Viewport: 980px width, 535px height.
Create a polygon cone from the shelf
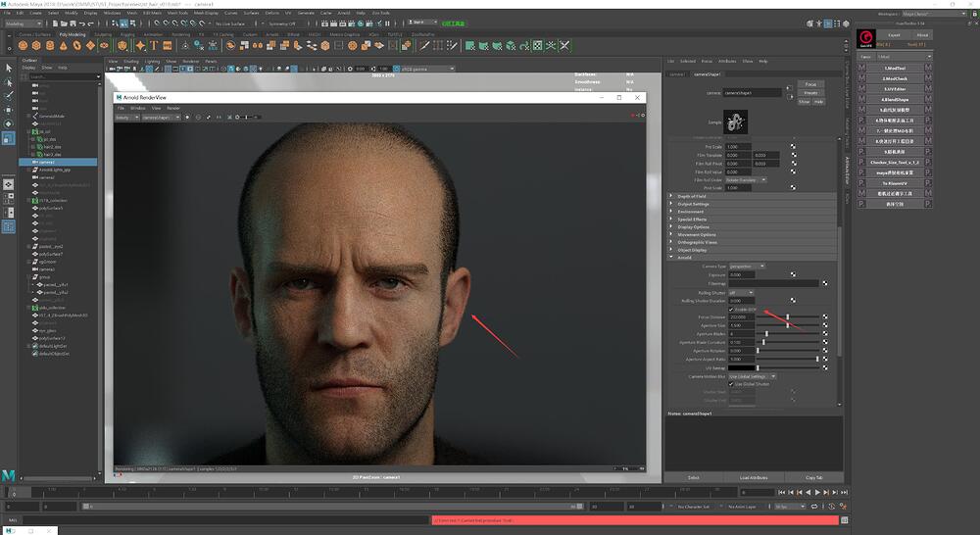pyautogui.click(x=63, y=46)
